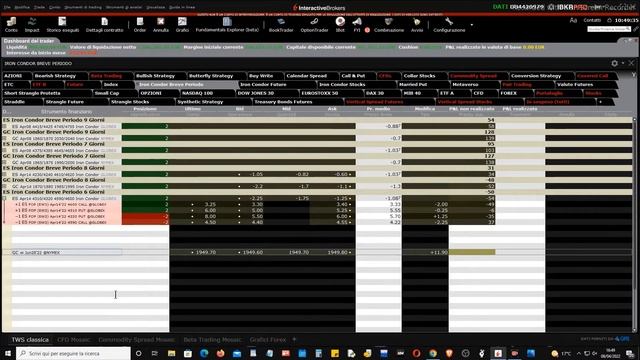640x360 pixels.
Task: Open the page settings gear icon
Action: pyautogui.click(x=615, y=63)
